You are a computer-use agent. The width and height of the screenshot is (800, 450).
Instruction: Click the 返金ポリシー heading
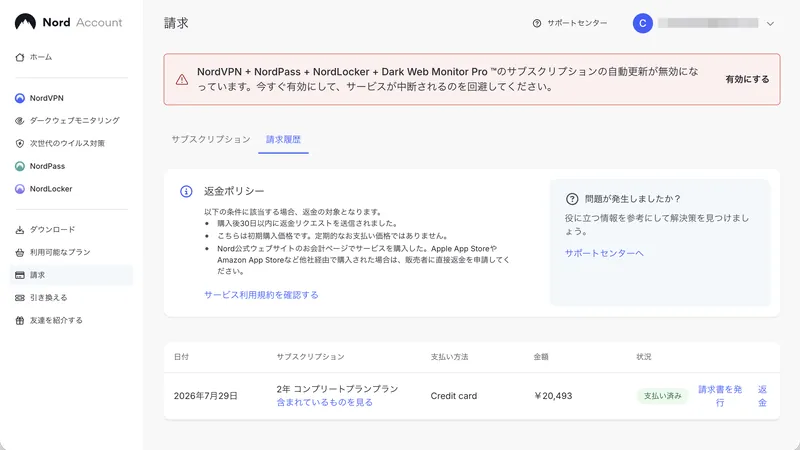coord(234,191)
